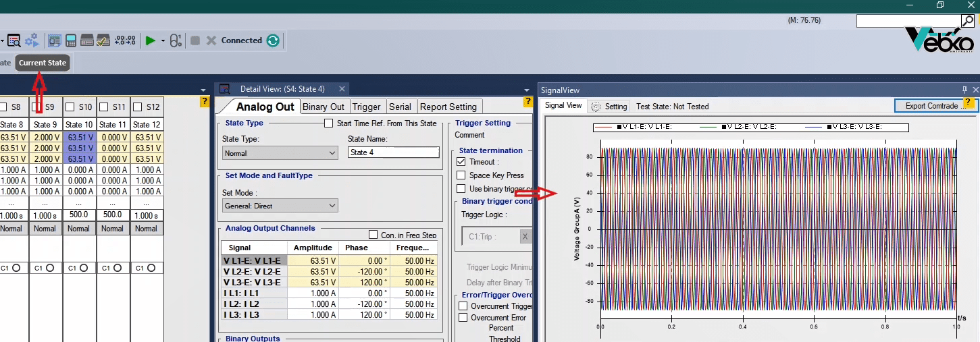This screenshot has width=980, height=342.
Task: Open the Setting tab in SignalView
Action: click(609, 106)
